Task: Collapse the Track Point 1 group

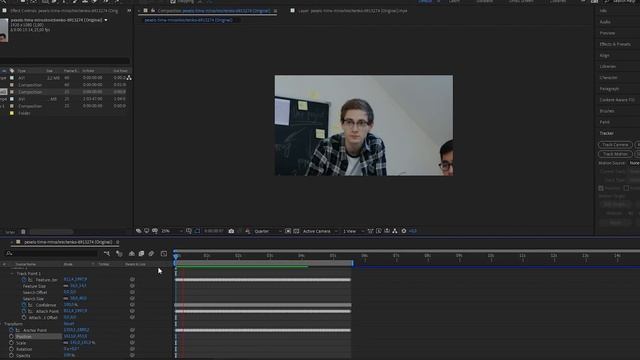Action: (12, 273)
